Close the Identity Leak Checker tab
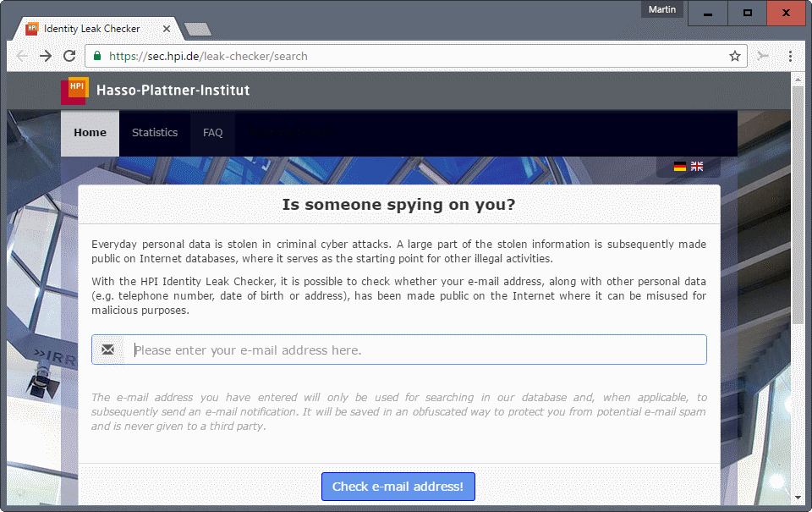 (x=167, y=29)
